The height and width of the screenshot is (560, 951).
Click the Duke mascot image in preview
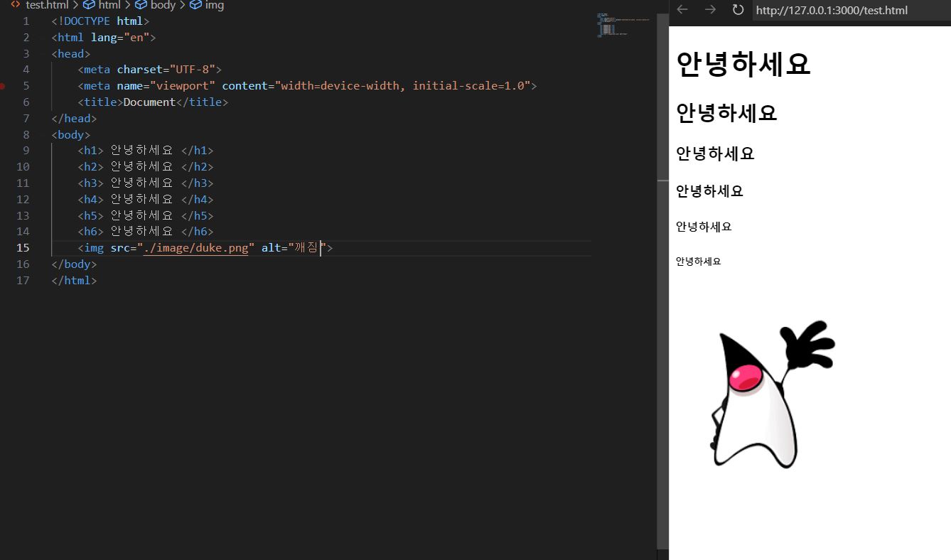tap(773, 394)
